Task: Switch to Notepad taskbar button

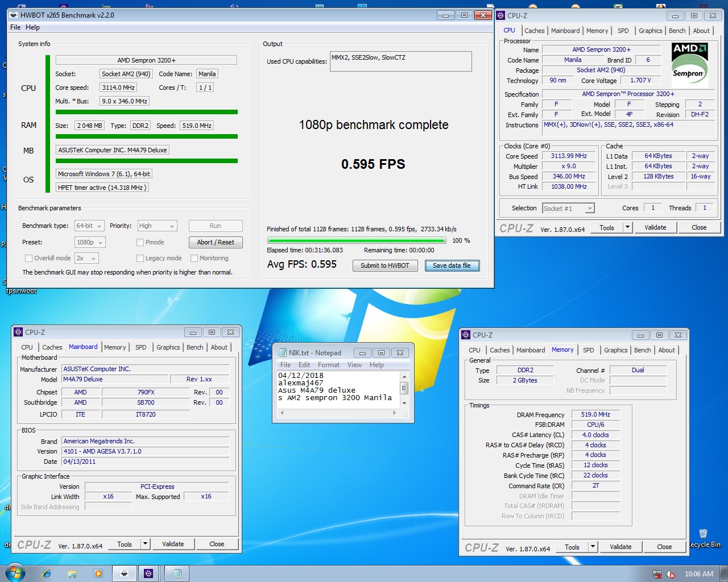Action: coord(177,573)
